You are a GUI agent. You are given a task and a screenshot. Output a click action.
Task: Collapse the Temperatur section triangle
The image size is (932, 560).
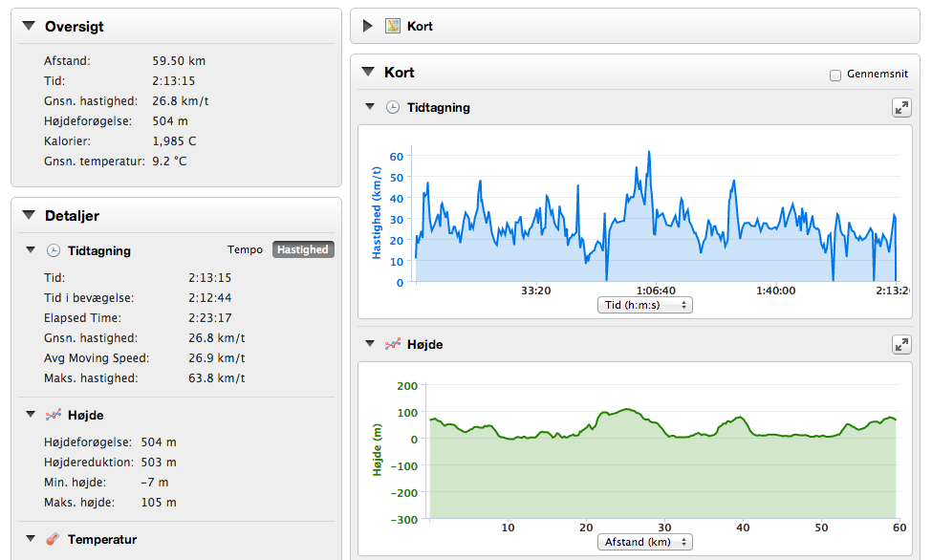click(31, 539)
